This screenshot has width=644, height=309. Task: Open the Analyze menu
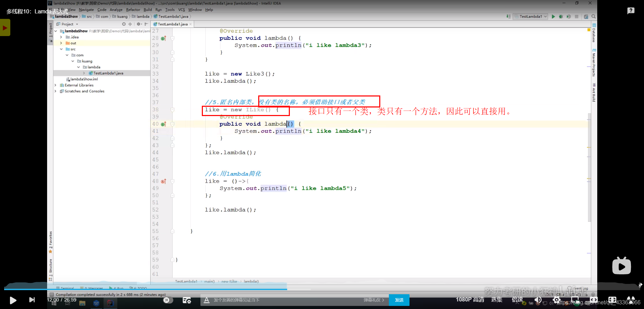point(116,10)
